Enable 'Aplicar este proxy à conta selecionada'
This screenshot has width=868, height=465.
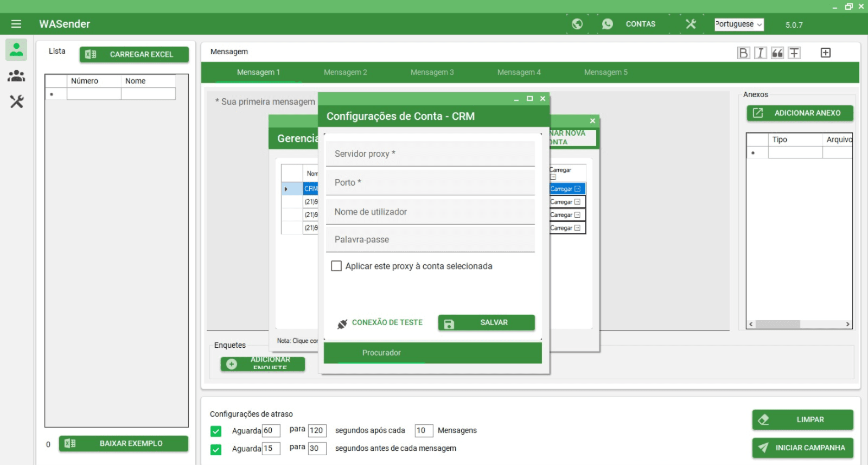pos(336,266)
